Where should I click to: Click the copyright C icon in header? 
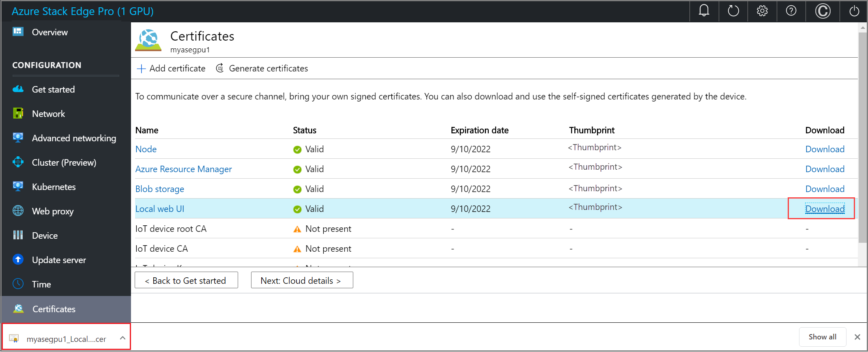coord(823,11)
